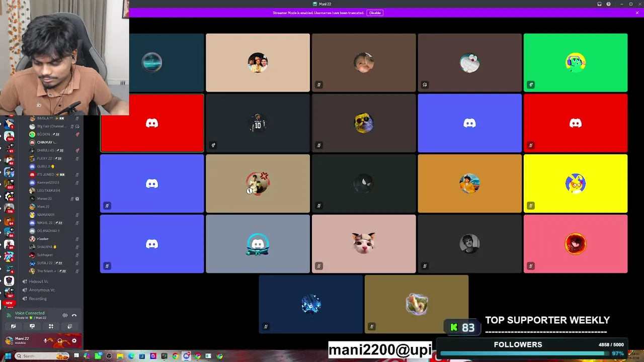Open the soundboard button
Screen dimensions: 644x362
coord(70,326)
